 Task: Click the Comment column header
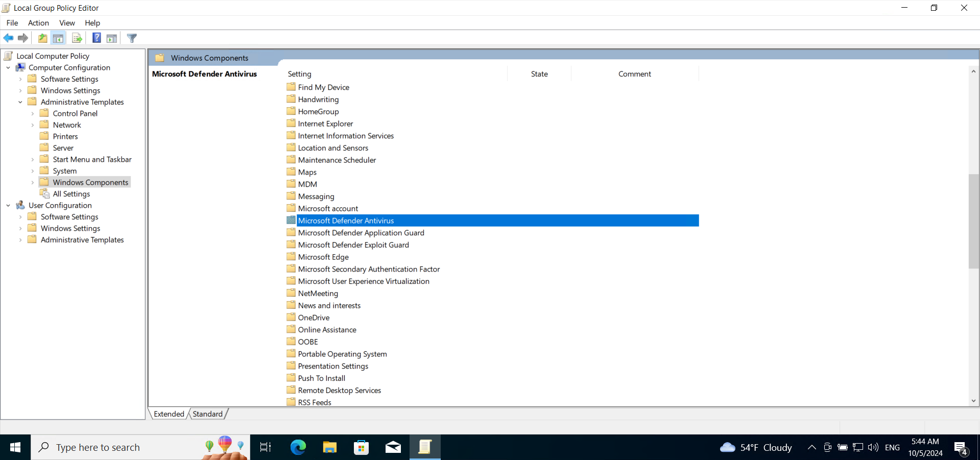tap(635, 74)
